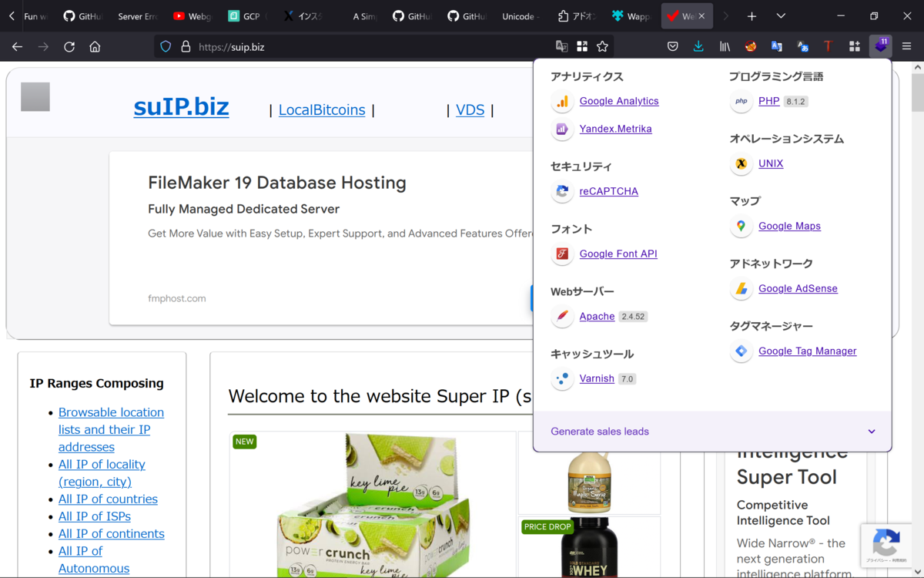This screenshot has height=578, width=924.
Task: Click the Google Maps pin icon
Action: [741, 226]
